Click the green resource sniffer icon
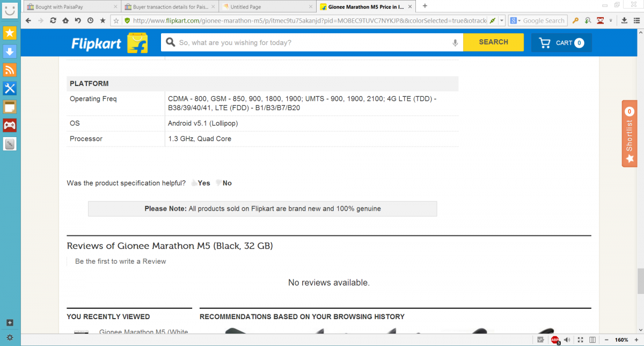 pyautogui.click(x=588, y=20)
